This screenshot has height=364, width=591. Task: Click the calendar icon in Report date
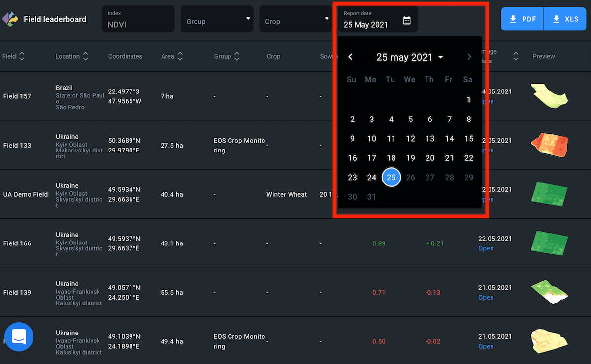click(x=407, y=20)
